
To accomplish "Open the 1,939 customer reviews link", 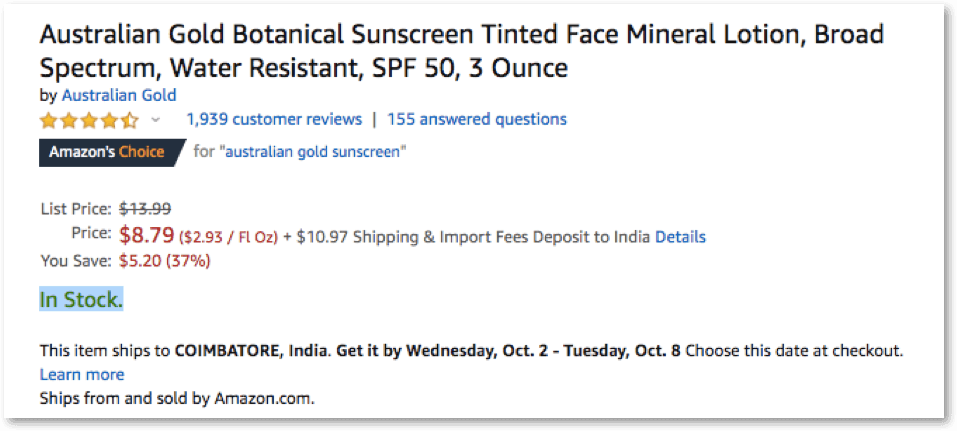I will coord(274,119).
